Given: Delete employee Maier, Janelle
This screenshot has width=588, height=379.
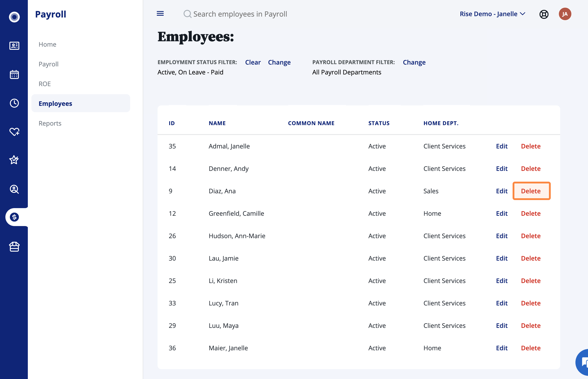Looking at the screenshot, I should pyautogui.click(x=531, y=348).
